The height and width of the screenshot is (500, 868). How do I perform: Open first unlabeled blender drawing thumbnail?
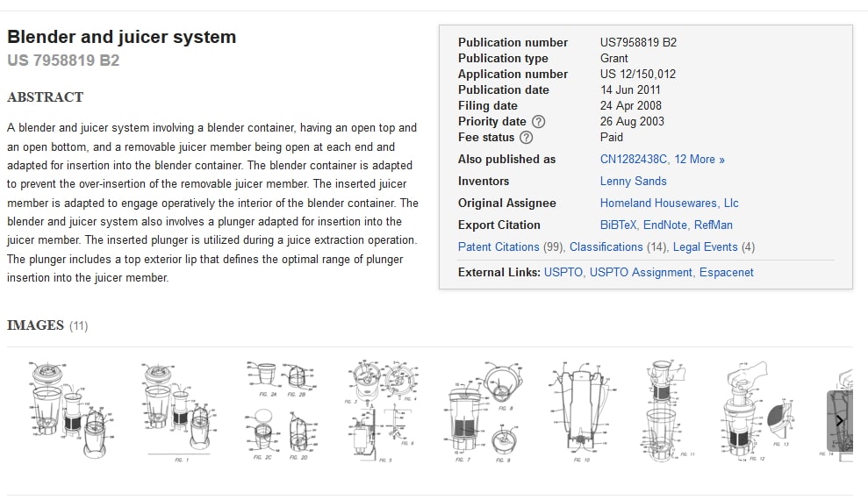click(72, 410)
